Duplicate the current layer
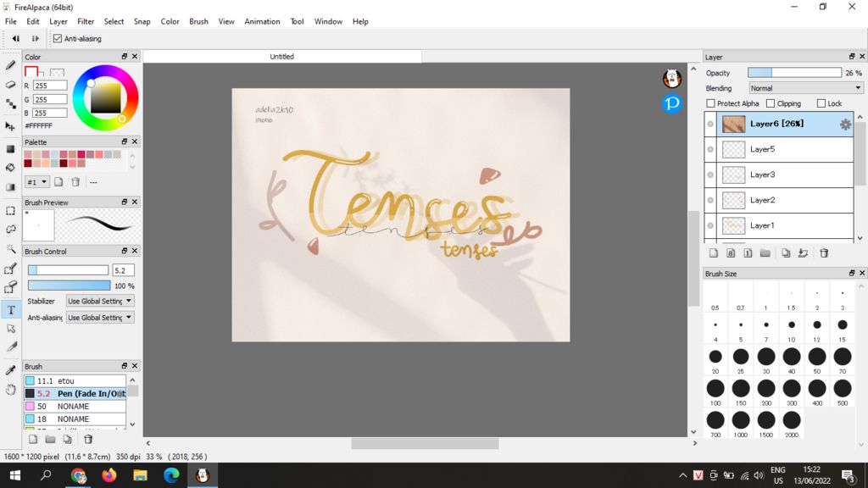 (x=786, y=253)
